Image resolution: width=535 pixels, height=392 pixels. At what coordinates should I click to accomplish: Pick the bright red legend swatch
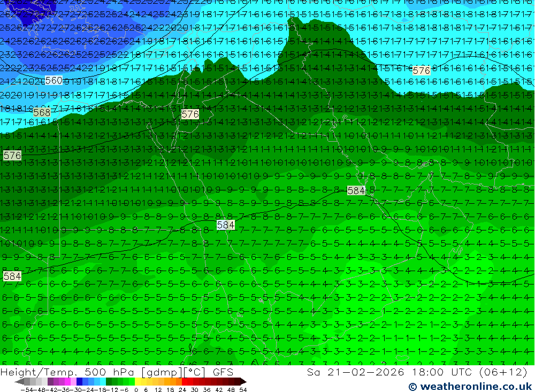pyautogui.click(x=185, y=382)
